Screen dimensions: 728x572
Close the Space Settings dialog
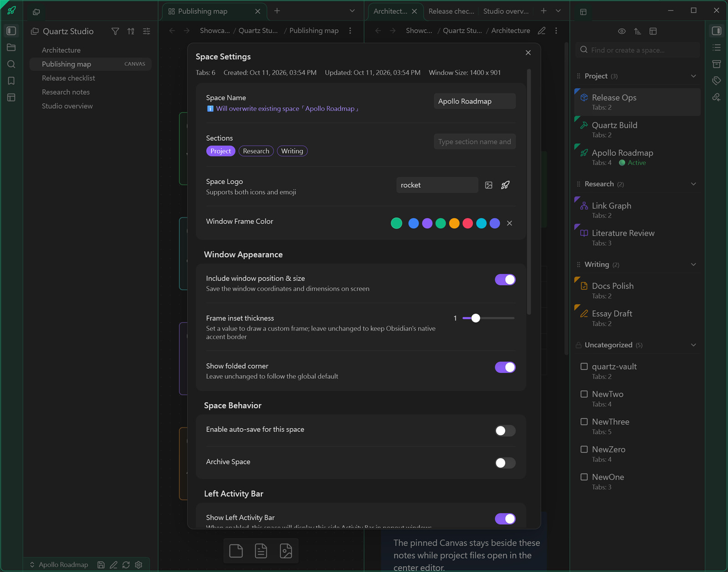528,53
